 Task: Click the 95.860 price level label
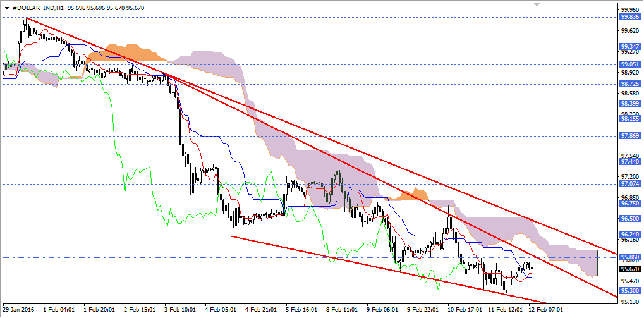point(630,257)
